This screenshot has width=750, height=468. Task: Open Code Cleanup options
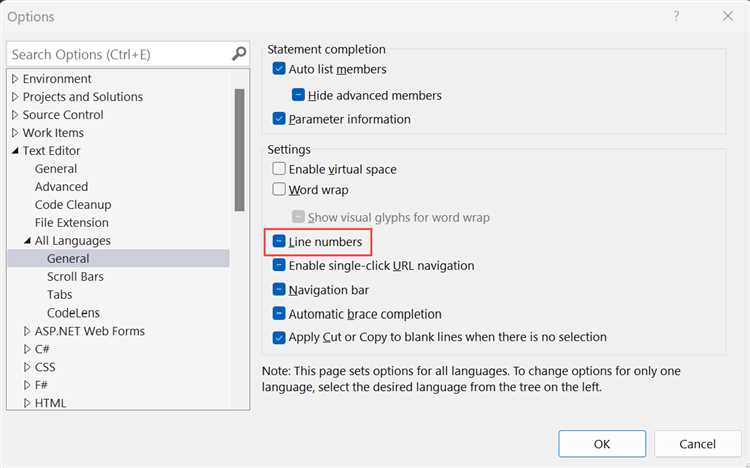coord(73,204)
